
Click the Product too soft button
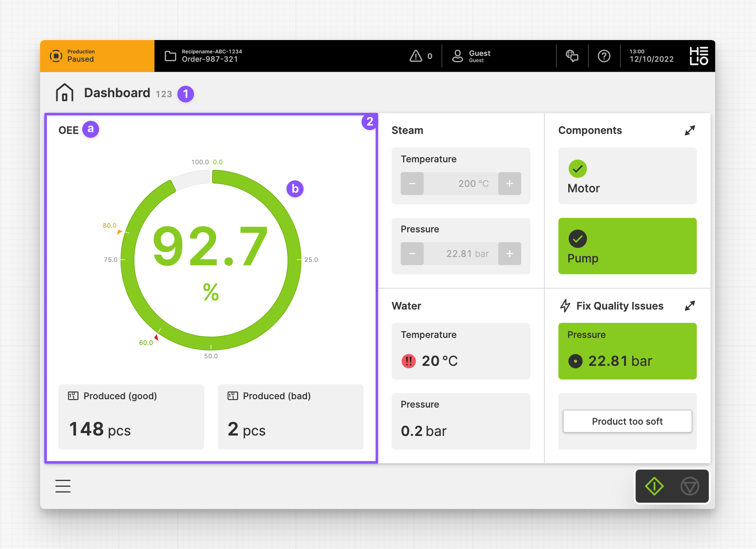627,421
